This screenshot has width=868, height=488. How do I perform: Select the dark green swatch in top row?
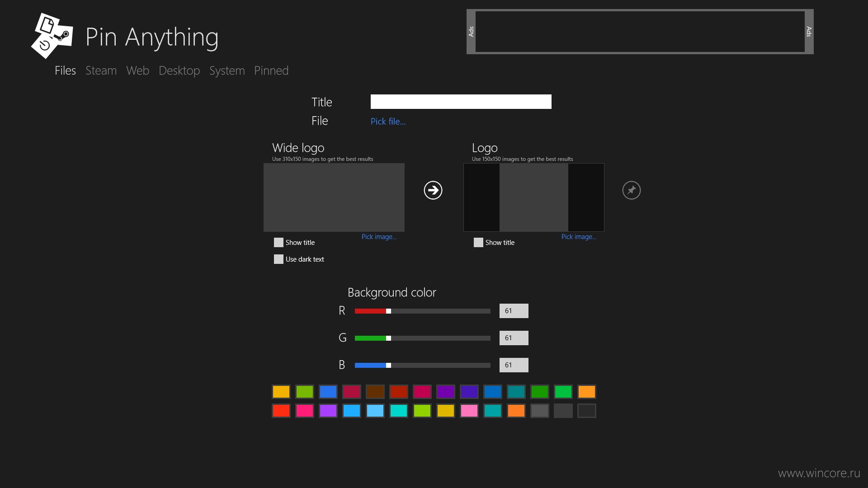pyautogui.click(x=540, y=392)
